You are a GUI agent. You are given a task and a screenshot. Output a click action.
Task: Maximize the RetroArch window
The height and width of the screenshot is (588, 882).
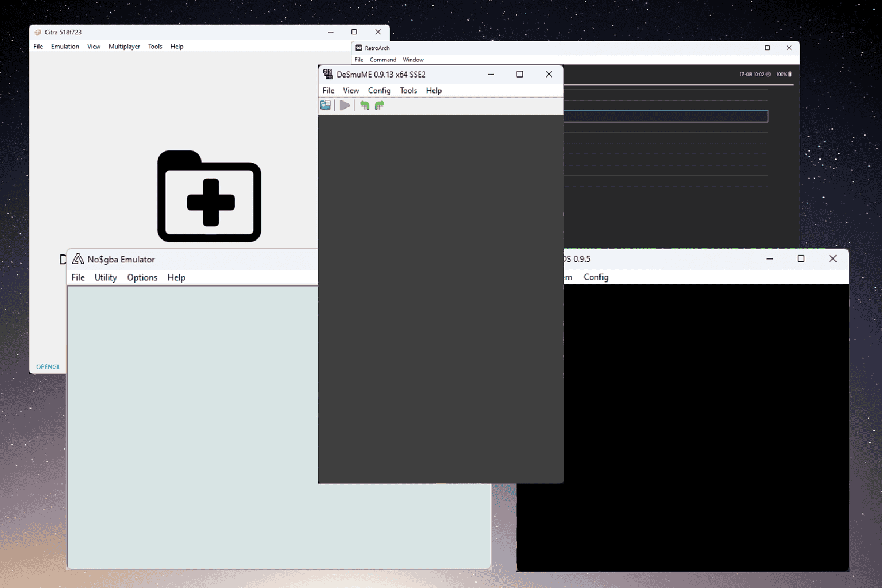click(x=768, y=48)
